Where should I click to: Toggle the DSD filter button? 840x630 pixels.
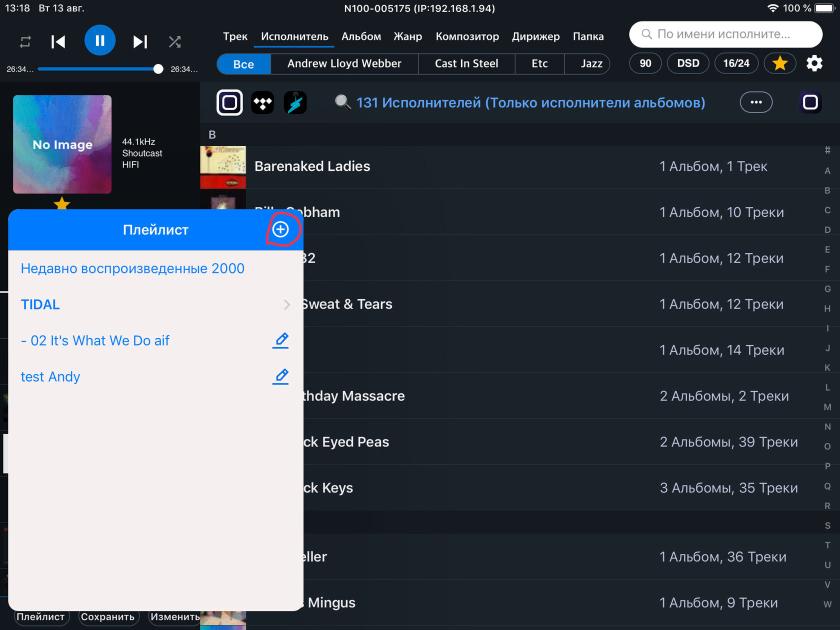(x=688, y=63)
